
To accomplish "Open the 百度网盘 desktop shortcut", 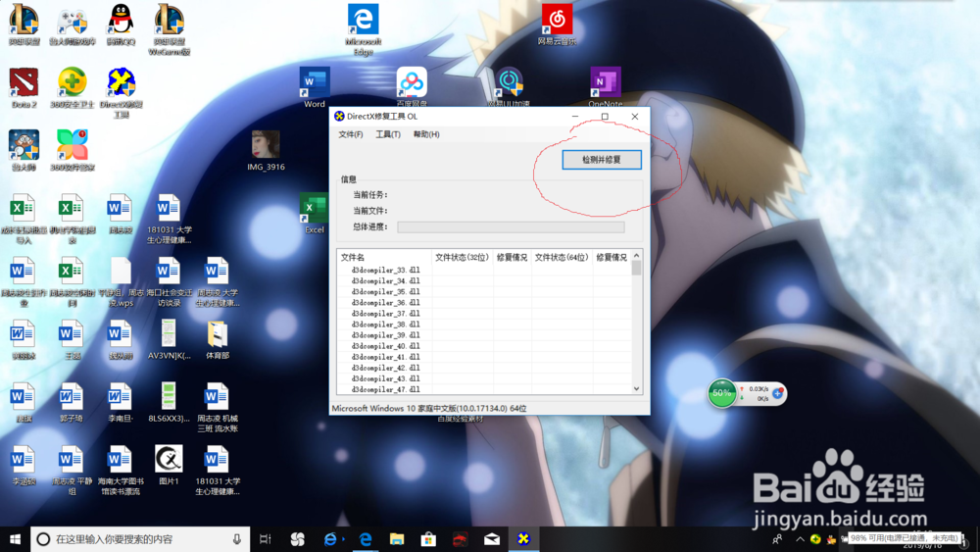I will point(412,87).
